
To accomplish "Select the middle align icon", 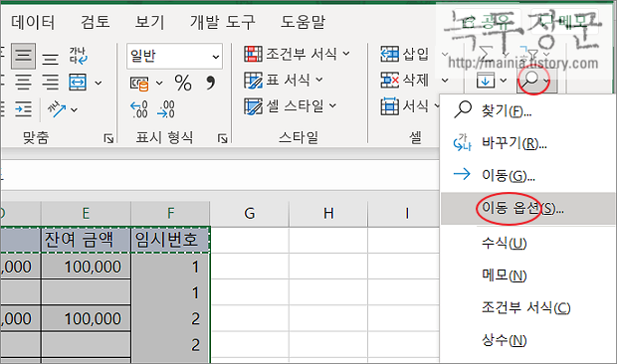I will point(23,56).
